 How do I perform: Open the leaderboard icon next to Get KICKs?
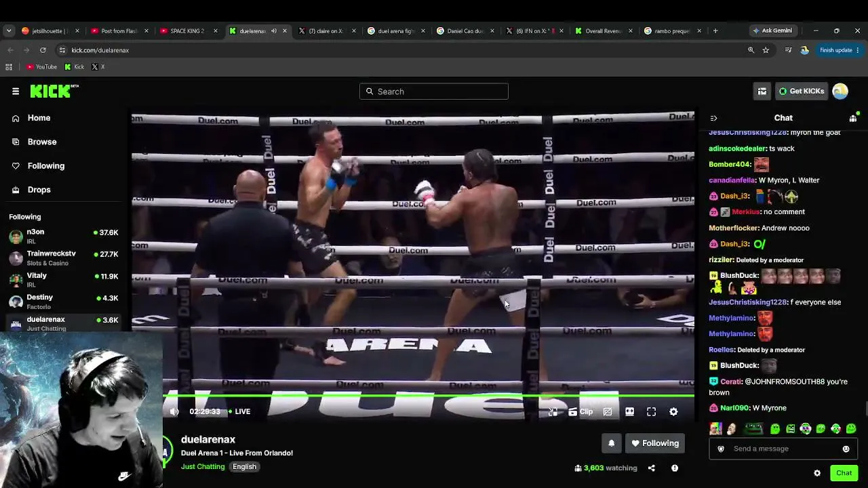click(762, 91)
